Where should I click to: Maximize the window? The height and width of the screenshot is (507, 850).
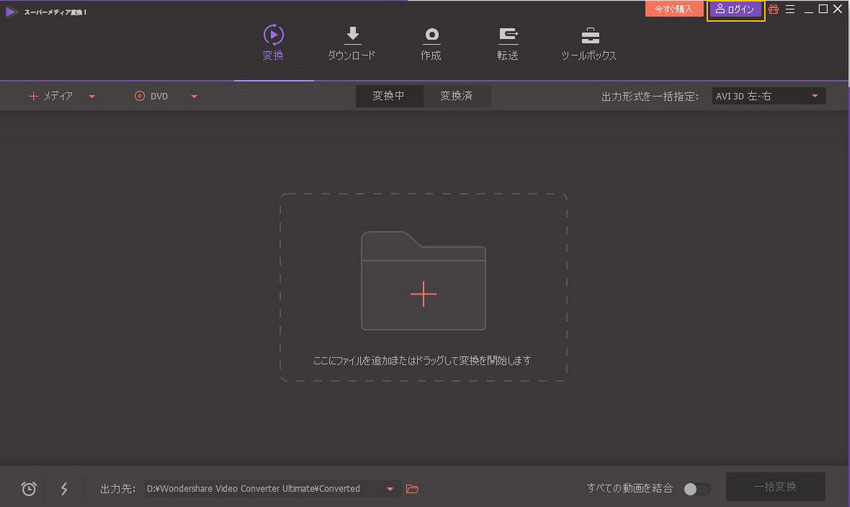(x=823, y=9)
